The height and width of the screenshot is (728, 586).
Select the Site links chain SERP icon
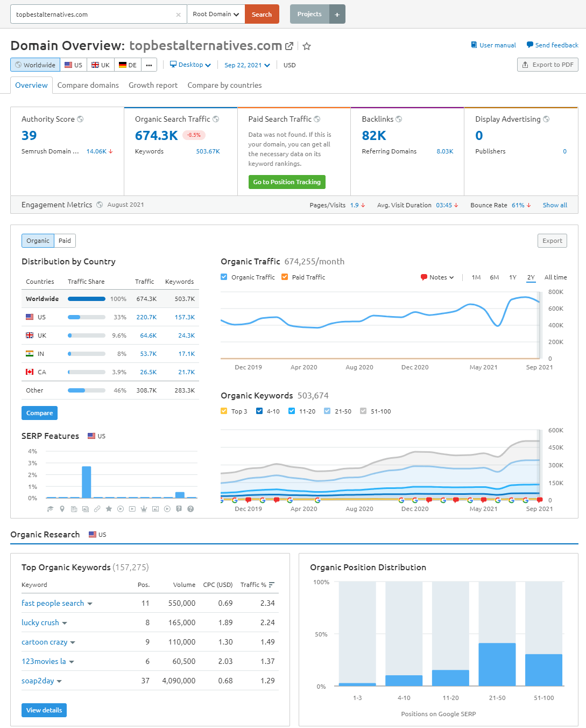97,509
